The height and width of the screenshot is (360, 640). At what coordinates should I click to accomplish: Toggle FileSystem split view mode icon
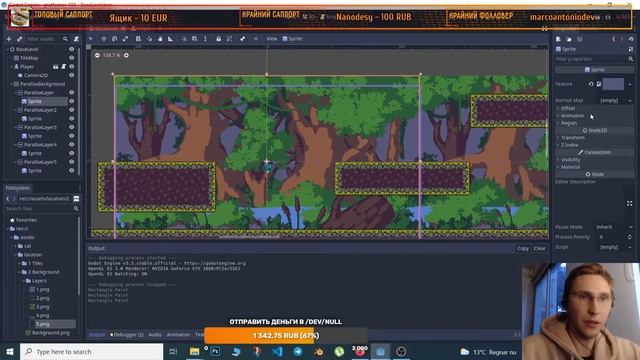click(x=76, y=199)
